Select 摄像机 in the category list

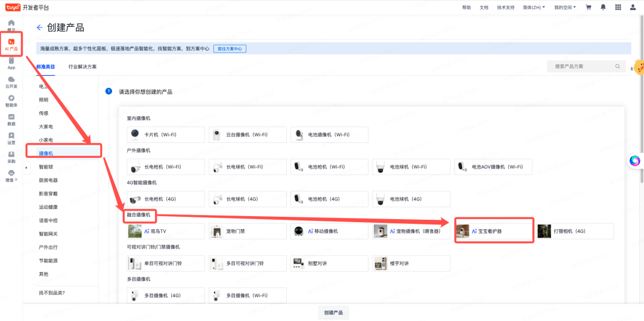[x=46, y=154]
